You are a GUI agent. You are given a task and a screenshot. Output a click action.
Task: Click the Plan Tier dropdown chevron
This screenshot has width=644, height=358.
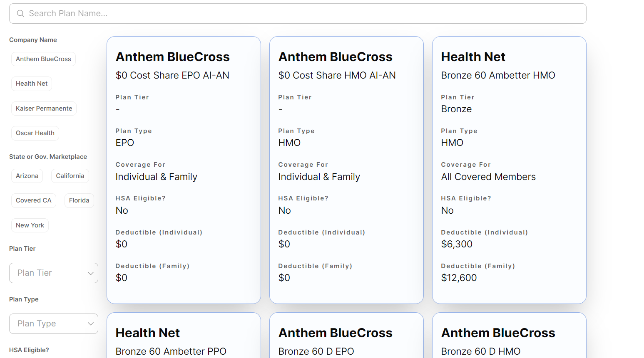click(90, 273)
